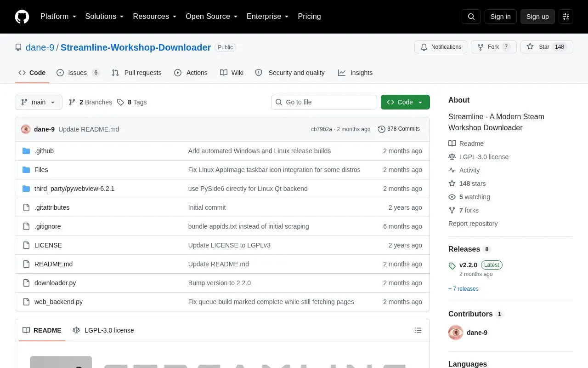Viewport: 588px width, 368px height.
Task: Expand the Enterprise menu
Action: coord(268,17)
